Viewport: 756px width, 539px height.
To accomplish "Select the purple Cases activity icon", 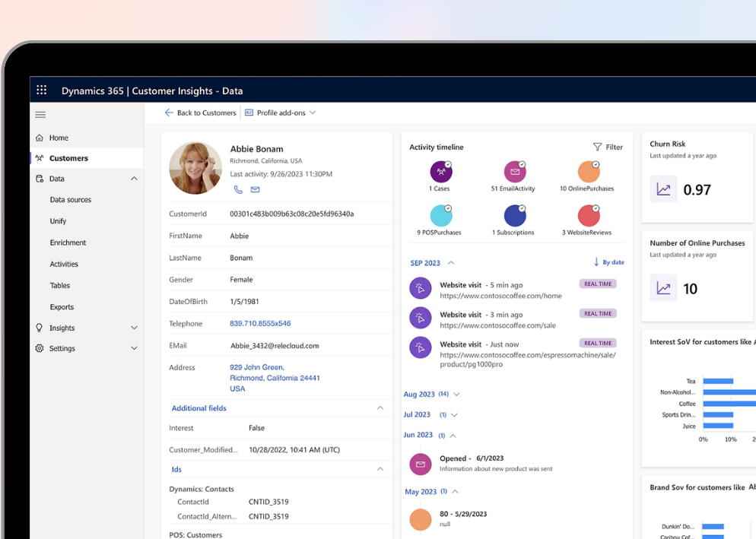I will 441,172.
